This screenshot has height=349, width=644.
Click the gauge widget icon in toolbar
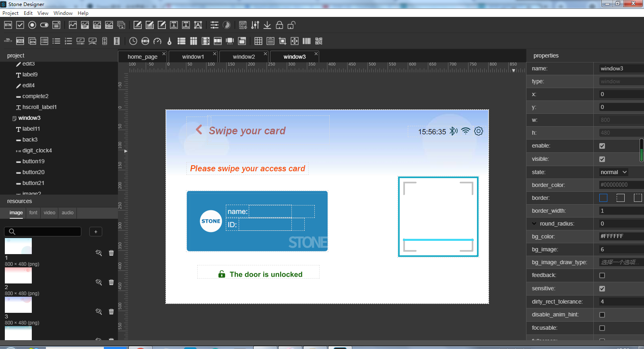pos(157,41)
